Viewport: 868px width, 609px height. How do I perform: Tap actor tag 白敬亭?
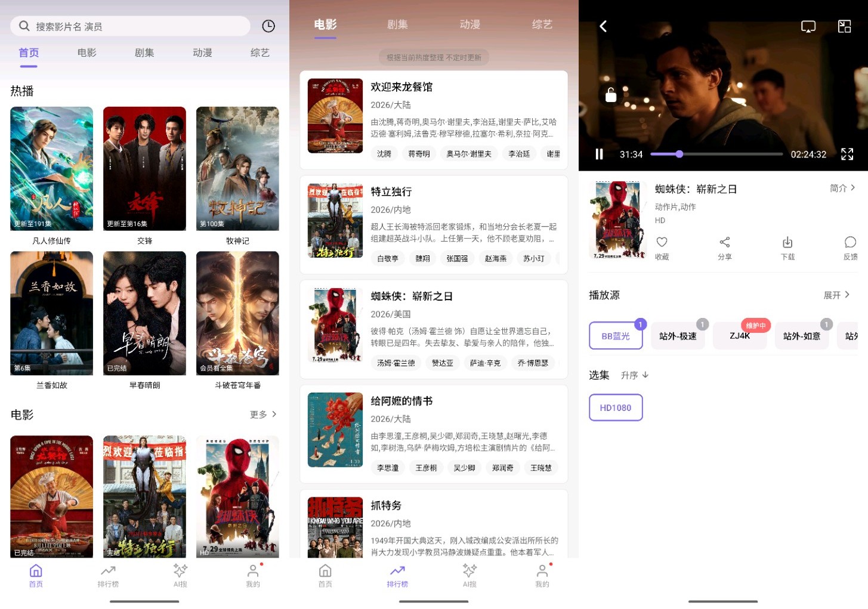388,258
